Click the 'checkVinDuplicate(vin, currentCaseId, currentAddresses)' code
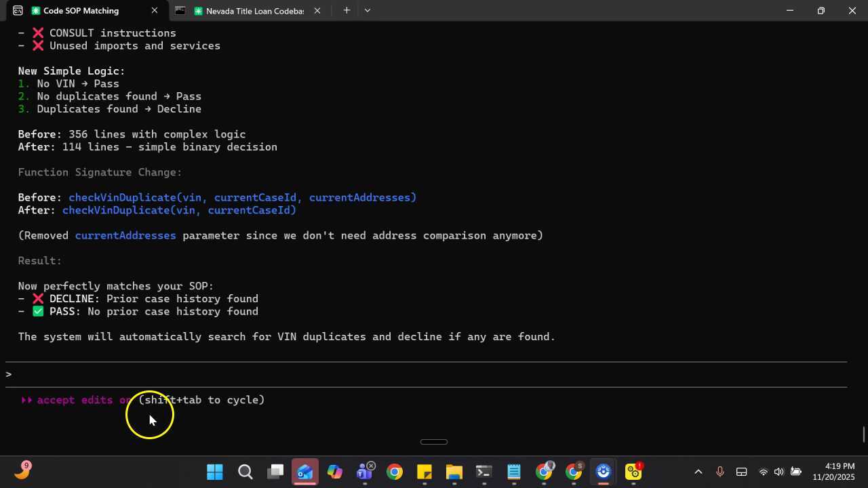Image resolution: width=868 pixels, height=488 pixels. pos(243,197)
